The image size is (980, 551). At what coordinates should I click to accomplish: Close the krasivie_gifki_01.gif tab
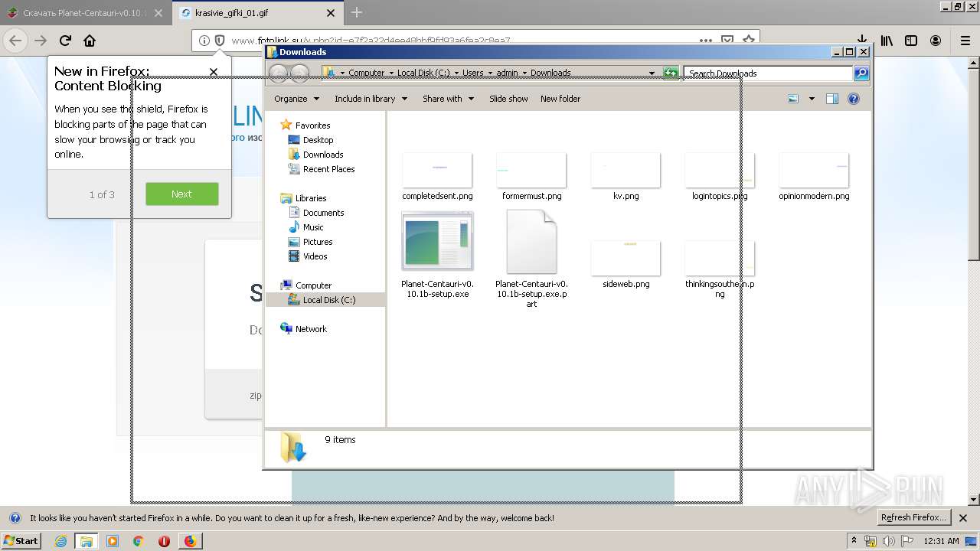331,13
